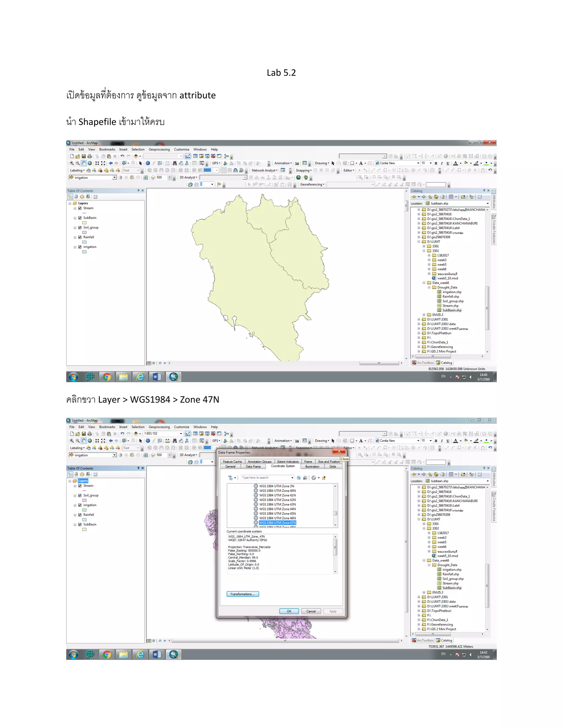This screenshot has height=728, width=563.
Task: Select the Full Extent globe in upper ArcMap toolbar
Action: 90,163
